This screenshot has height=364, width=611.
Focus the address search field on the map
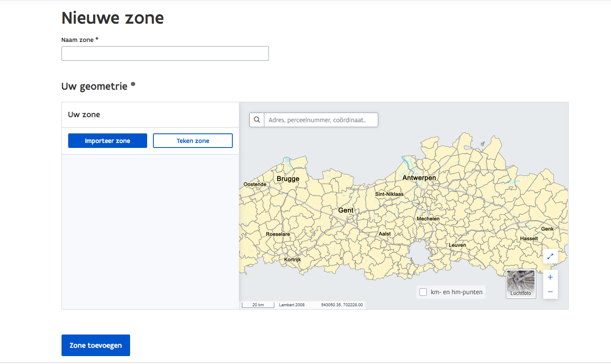tap(321, 120)
